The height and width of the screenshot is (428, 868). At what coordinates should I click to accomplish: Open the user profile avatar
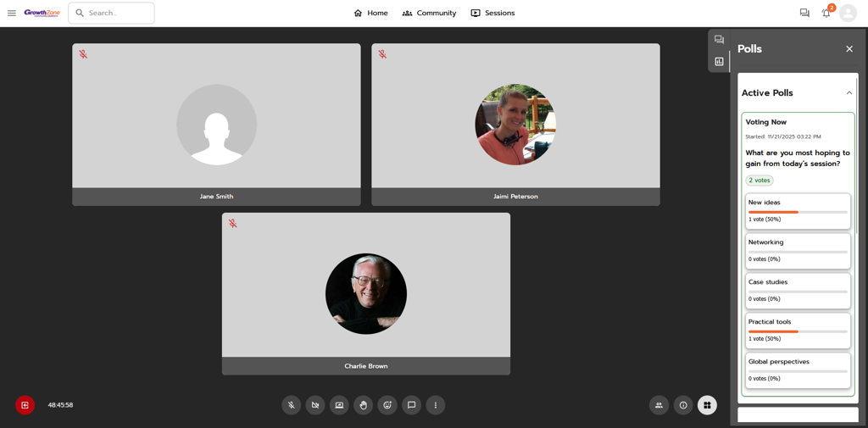(848, 14)
